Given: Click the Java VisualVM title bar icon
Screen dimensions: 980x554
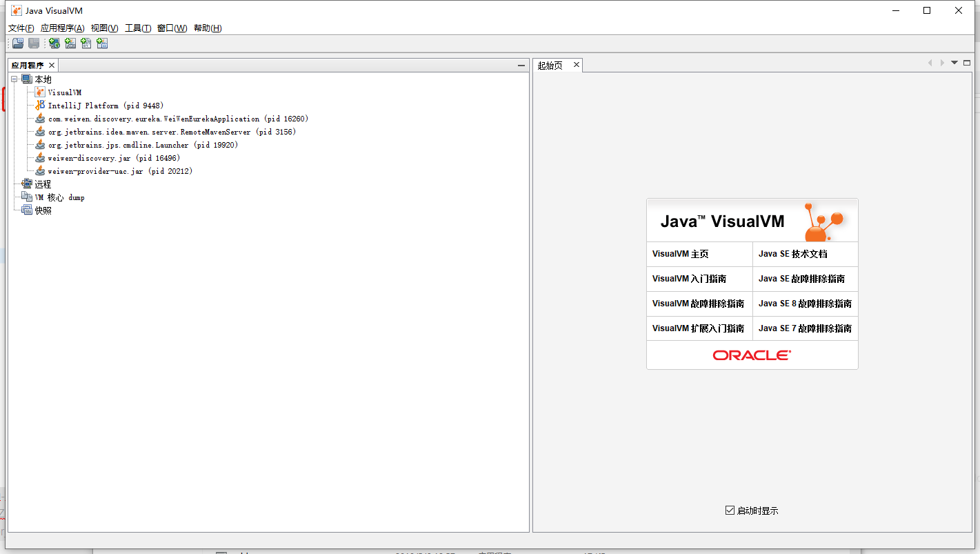Looking at the screenshot, I should tap(17, 10).
